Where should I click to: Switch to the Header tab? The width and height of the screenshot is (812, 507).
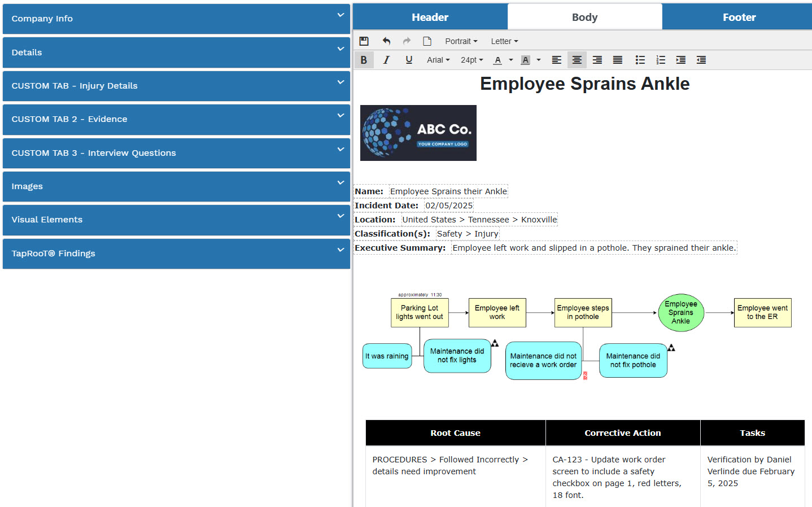tap(430, 18)
